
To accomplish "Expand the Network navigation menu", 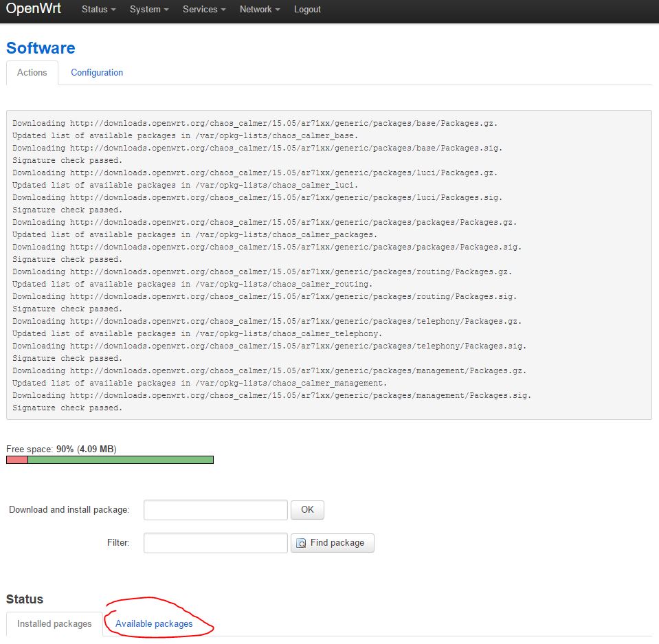I will [259, 9].
